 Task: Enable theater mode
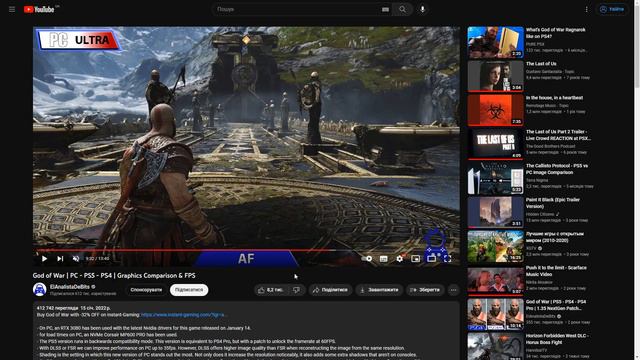pyautogui.click(x=431, y=258)
